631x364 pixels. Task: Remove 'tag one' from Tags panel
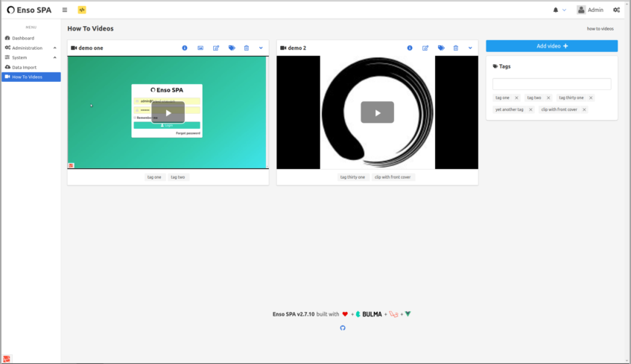tap(517, 98)
